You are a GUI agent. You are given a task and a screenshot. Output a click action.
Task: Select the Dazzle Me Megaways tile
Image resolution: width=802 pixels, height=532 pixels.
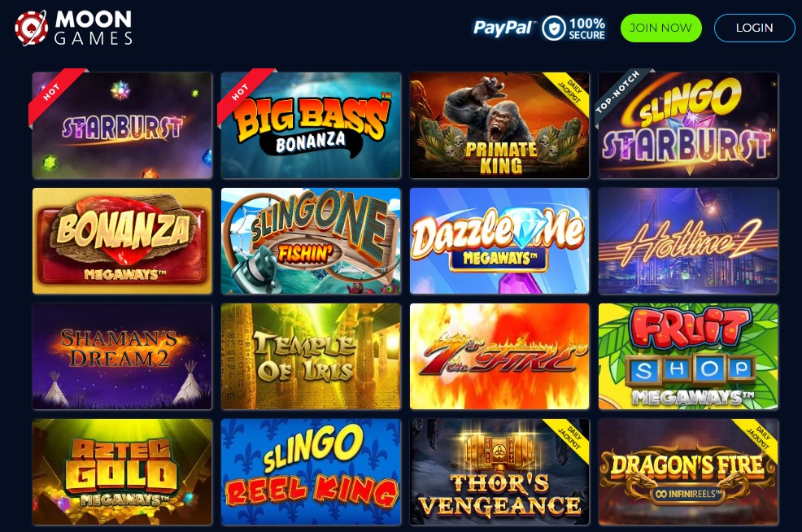[499, 241]
